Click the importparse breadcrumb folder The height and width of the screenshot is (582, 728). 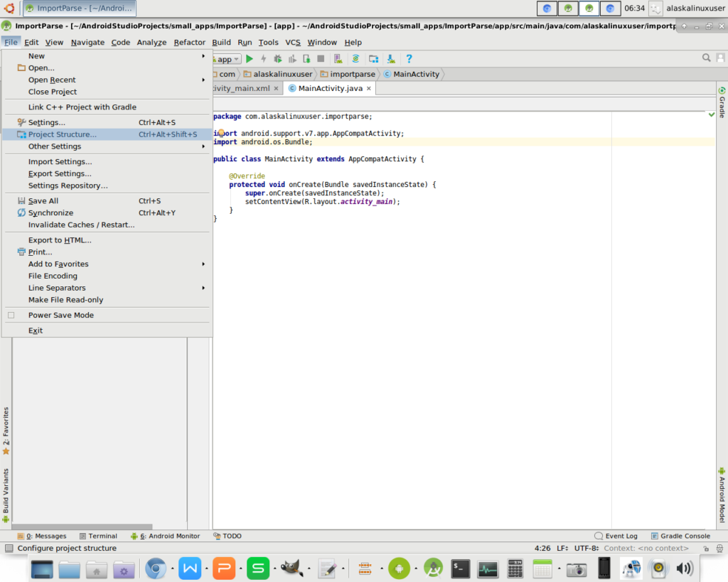tap(348, 74)
